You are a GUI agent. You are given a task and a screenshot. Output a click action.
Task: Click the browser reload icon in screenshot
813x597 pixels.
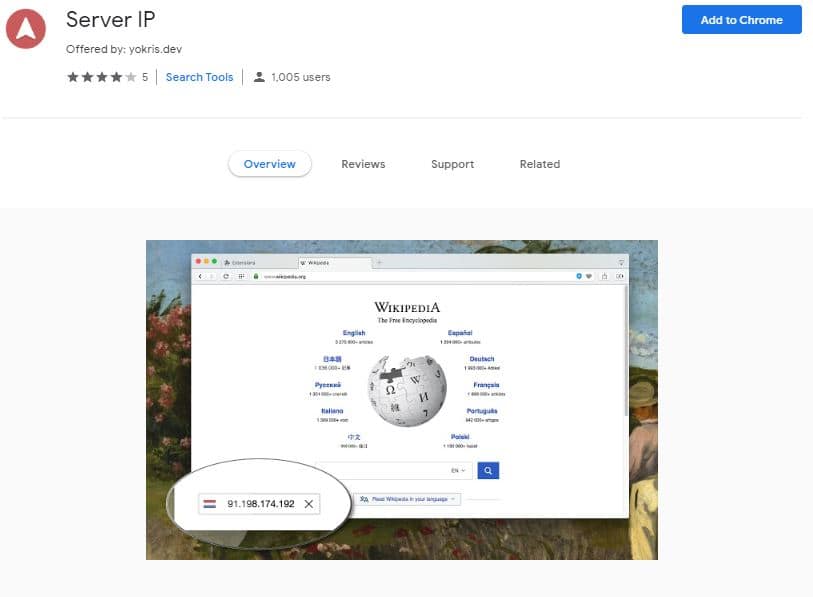coord(226,276)
